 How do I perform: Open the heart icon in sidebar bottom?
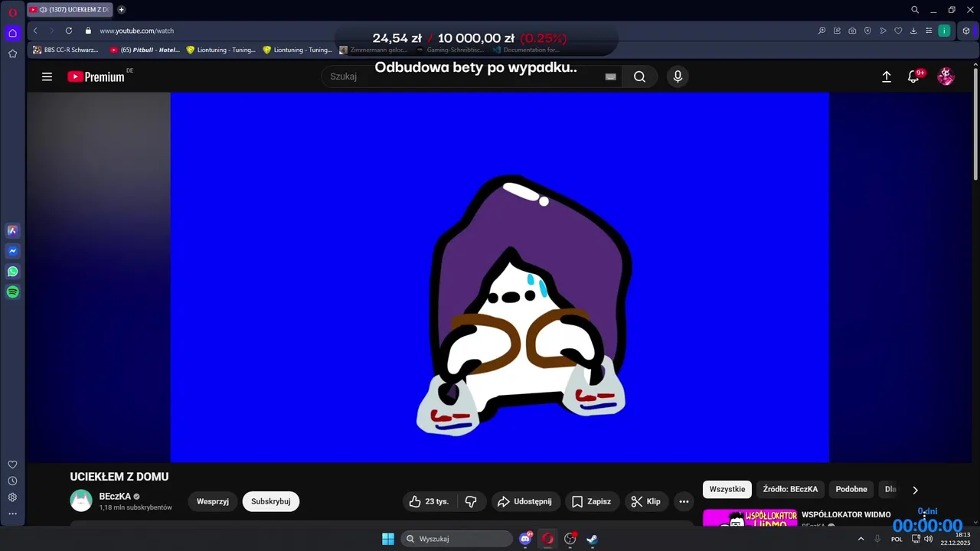pos(12,465)
